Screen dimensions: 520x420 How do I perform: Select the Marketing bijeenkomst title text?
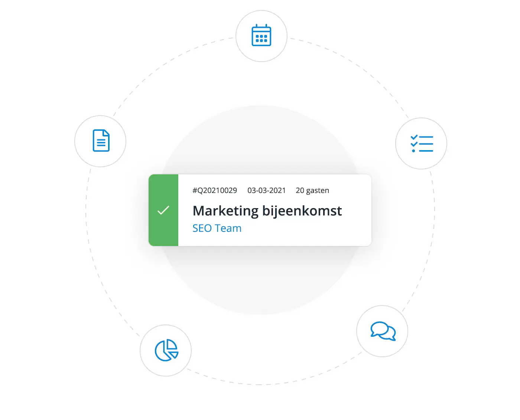click(267, 211)
